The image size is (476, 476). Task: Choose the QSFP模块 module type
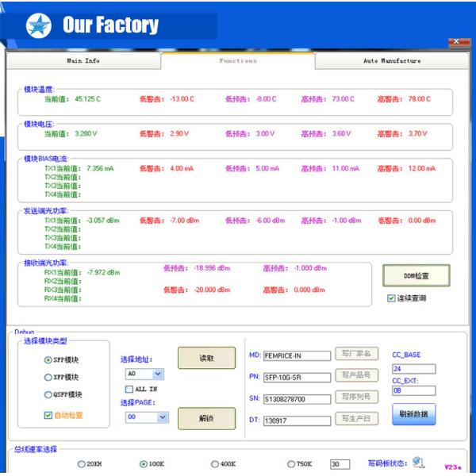point(48,395)
